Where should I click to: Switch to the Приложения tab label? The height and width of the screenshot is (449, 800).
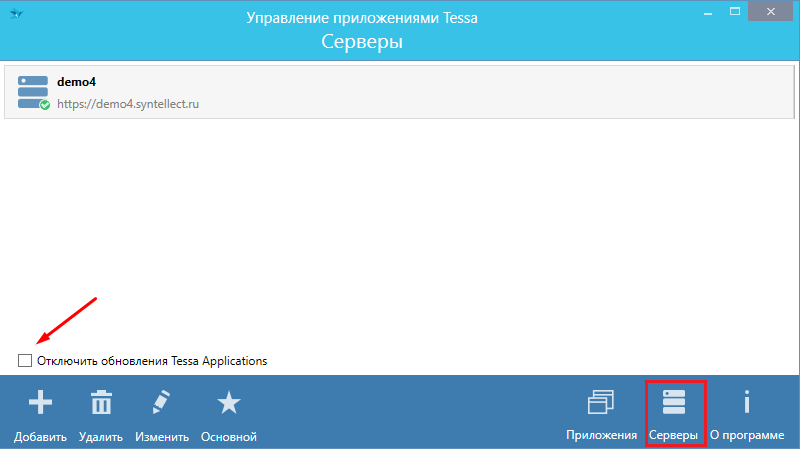click(x=601, y=436)
